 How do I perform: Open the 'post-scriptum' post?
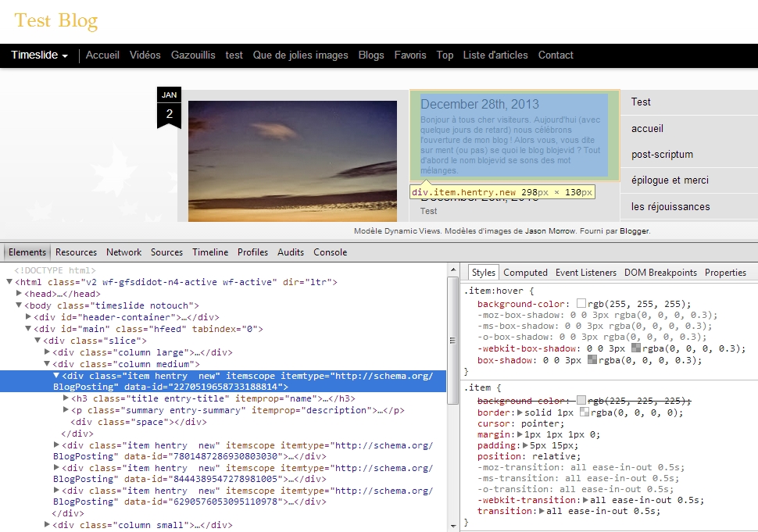(x=662, y=155)
